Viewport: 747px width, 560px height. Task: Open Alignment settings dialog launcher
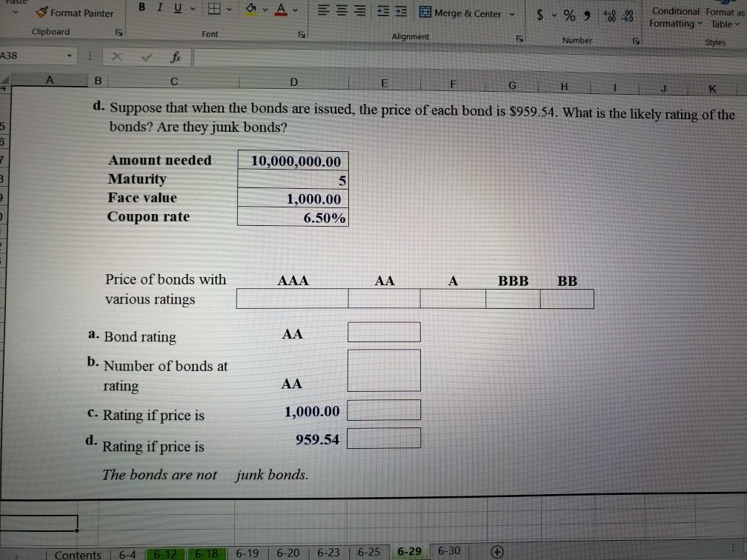tap(519, 39)
